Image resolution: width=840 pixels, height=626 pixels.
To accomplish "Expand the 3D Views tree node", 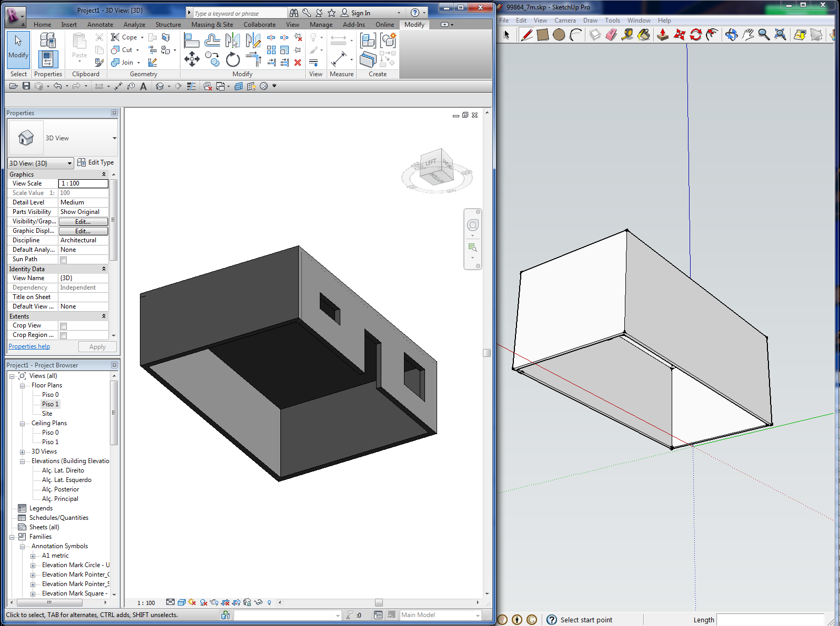I will [22, 452].
